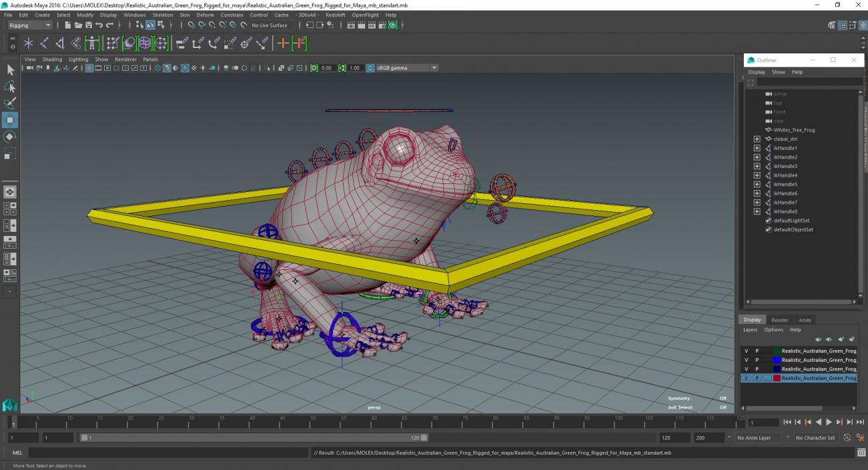Click the camera icon beside persp in Outliner

tap(767, 93)
